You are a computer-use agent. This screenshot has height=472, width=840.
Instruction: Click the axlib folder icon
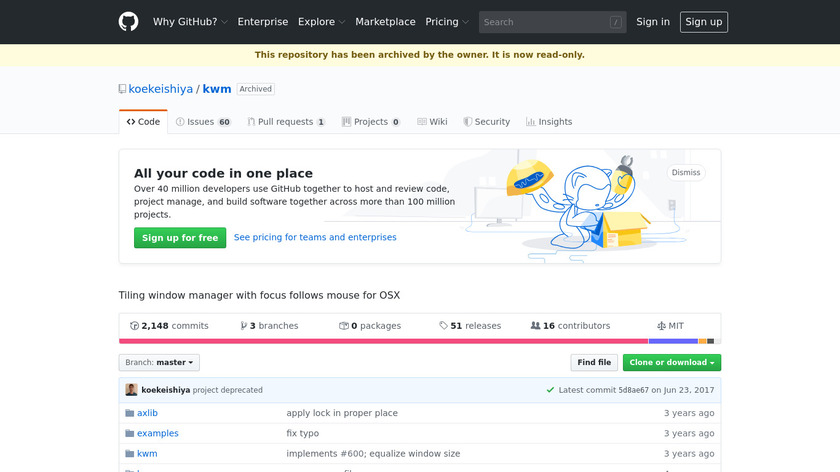[130, 413]
